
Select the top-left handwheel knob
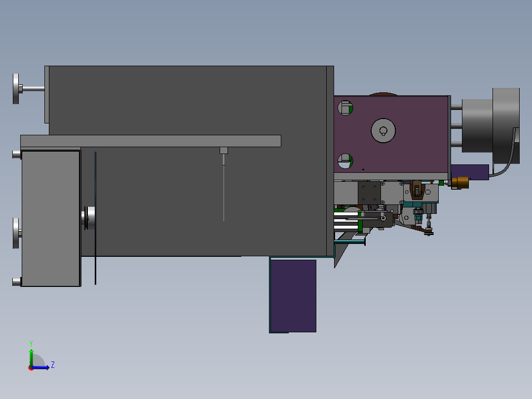[x=16, y=88]
